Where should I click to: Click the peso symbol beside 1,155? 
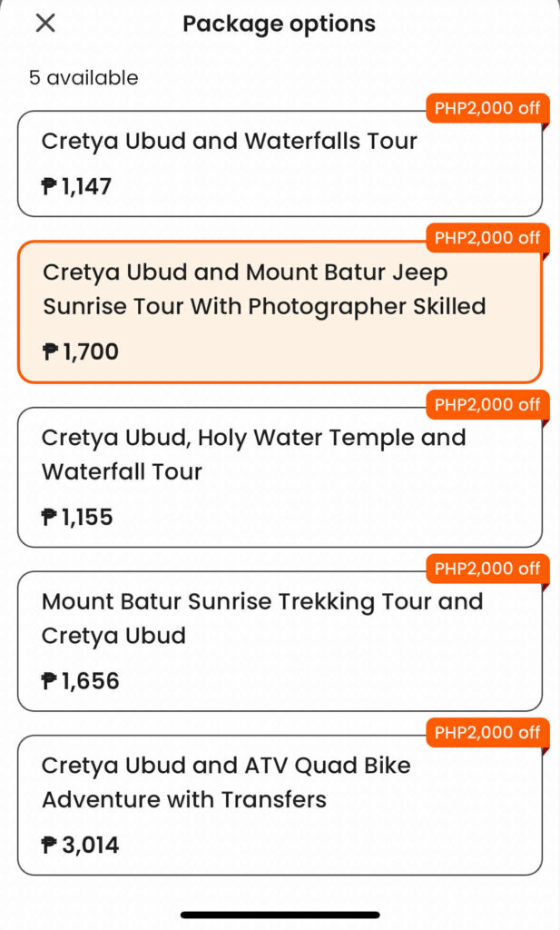[50, 518]
